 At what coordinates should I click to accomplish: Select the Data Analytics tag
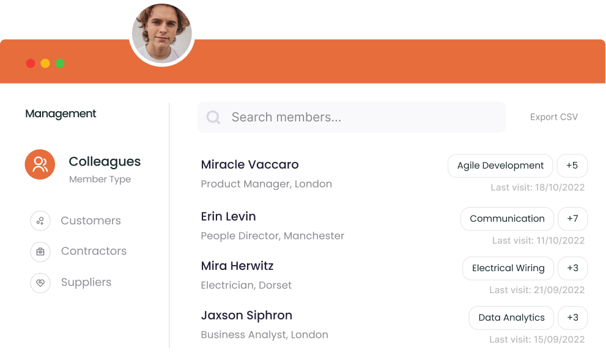(511, 318)
